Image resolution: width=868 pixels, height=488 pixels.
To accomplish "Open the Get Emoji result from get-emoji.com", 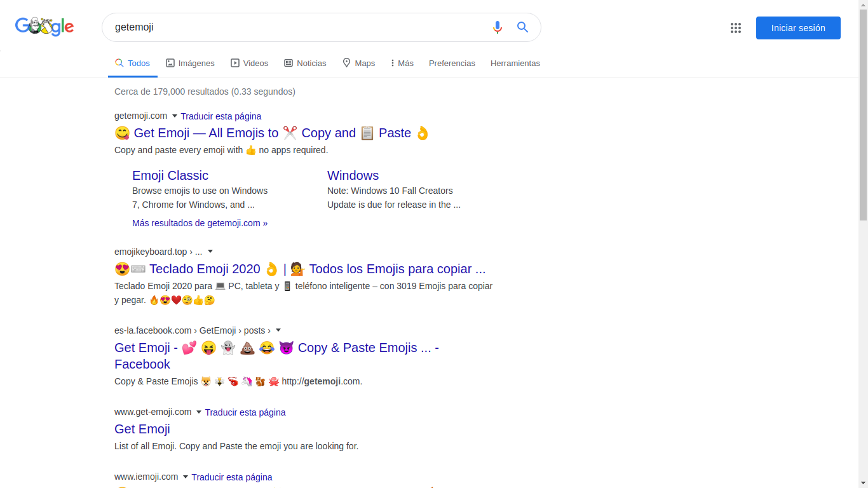I will (x=142, y=429).
